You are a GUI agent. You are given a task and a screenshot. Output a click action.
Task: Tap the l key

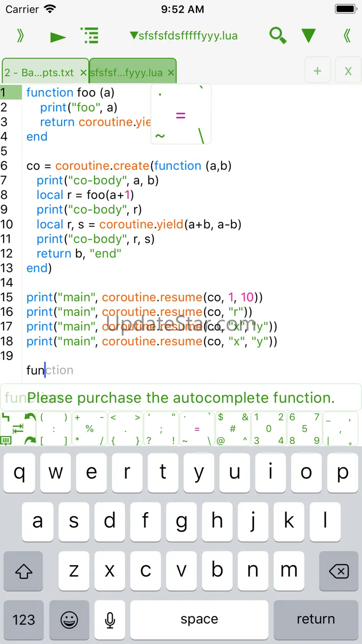click(x=325, y=521)
